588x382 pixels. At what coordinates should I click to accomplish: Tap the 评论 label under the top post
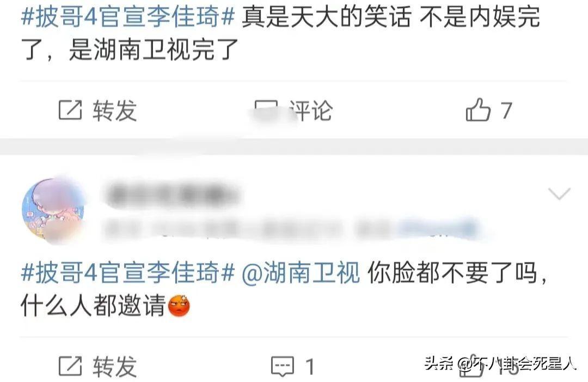tap(311, 110)
